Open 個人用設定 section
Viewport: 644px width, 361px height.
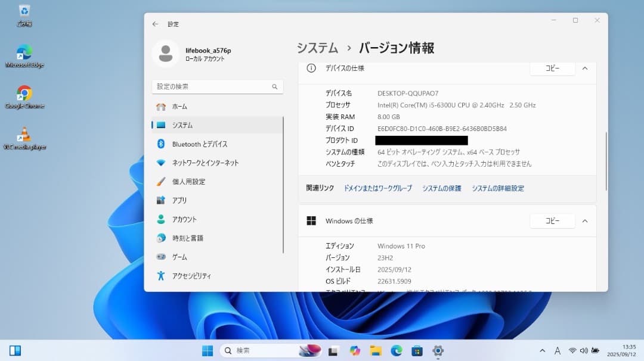(x=192, y=181)
